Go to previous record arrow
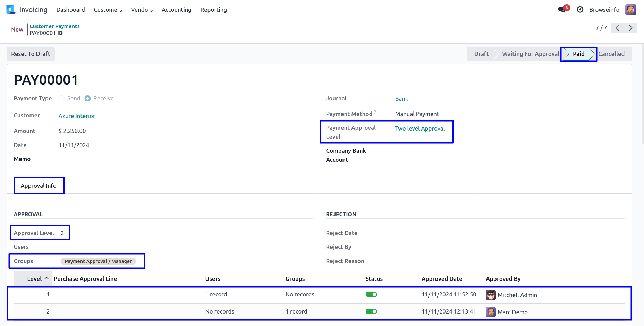Screen dimensions: 644x326 pos(617,28)
